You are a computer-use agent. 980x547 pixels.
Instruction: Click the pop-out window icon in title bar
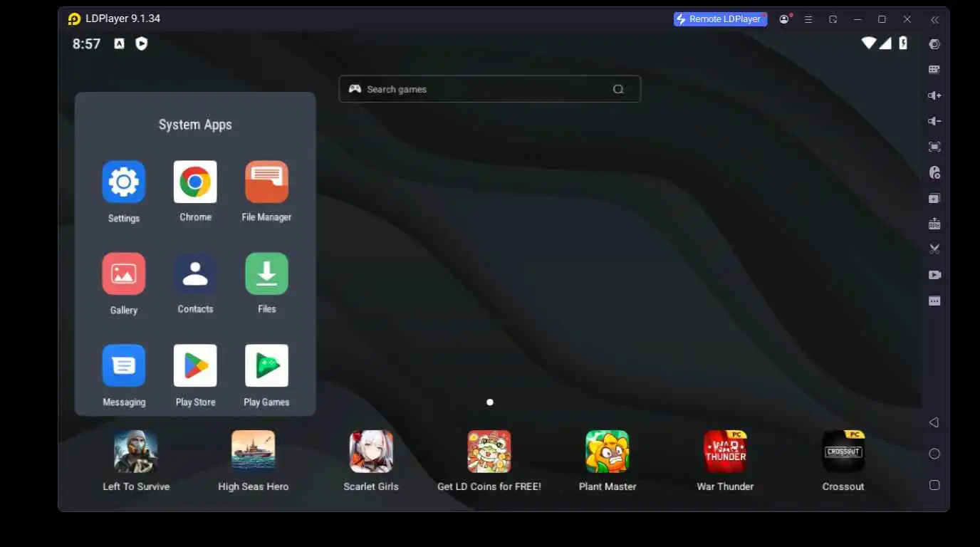tap(833, 19)
